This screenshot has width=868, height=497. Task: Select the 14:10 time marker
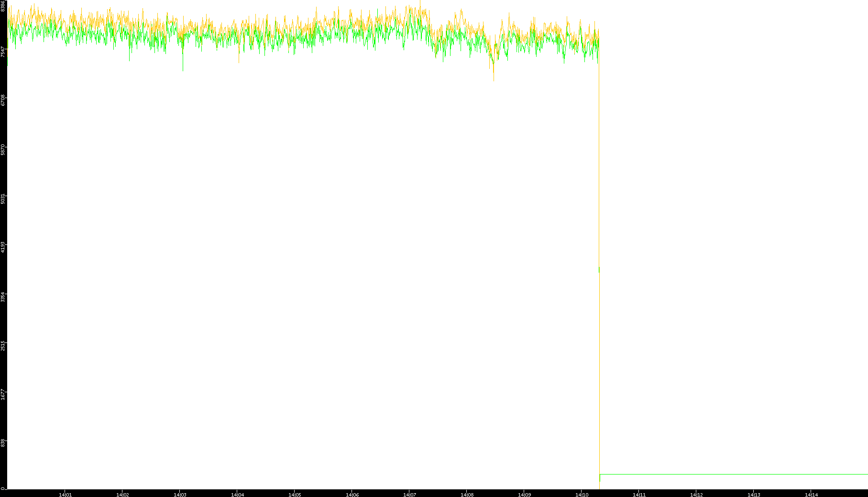point(582,495)
